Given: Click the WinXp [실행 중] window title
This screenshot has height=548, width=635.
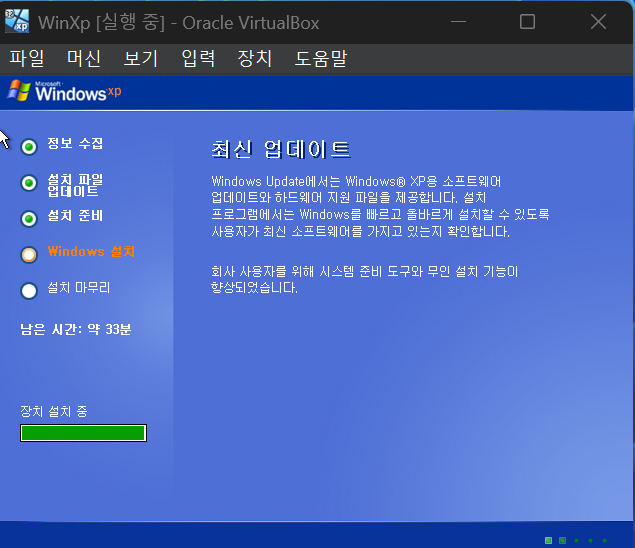Looking at the screenshot, I should [x=178, y=22].
